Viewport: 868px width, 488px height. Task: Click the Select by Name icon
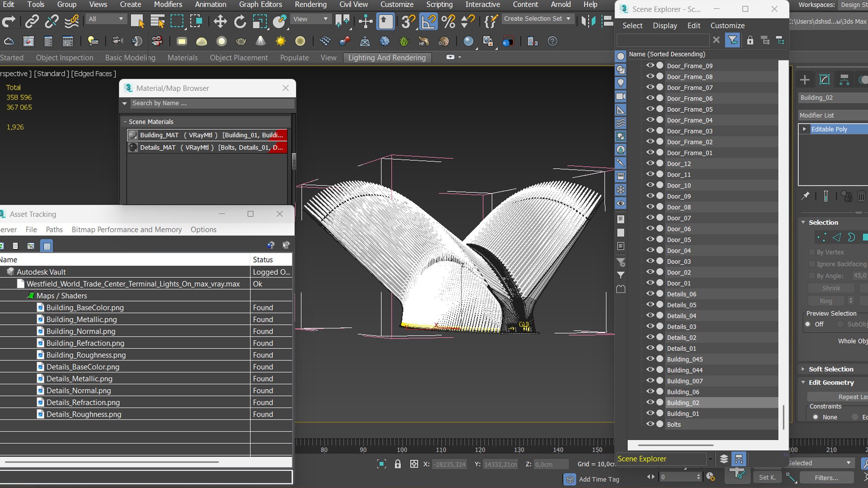157,21
